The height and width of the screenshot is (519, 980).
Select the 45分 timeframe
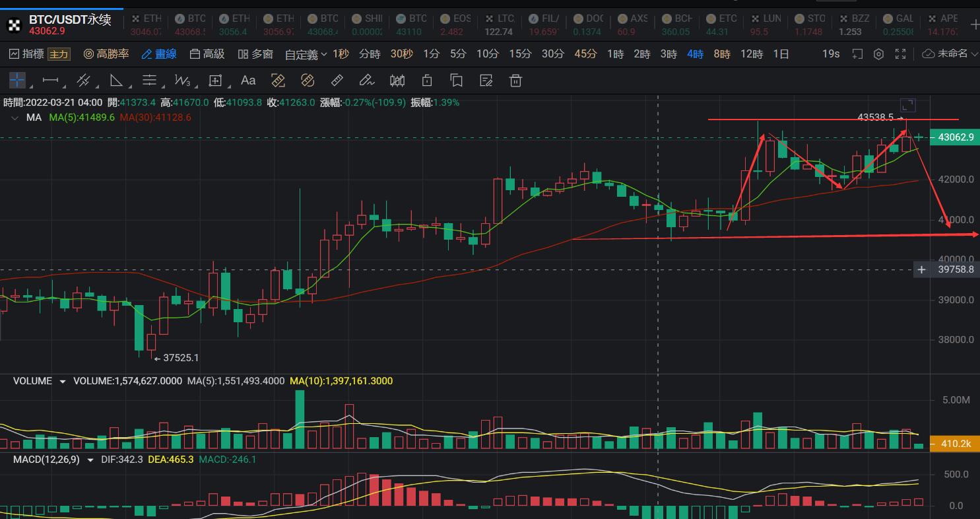[585, 54]
